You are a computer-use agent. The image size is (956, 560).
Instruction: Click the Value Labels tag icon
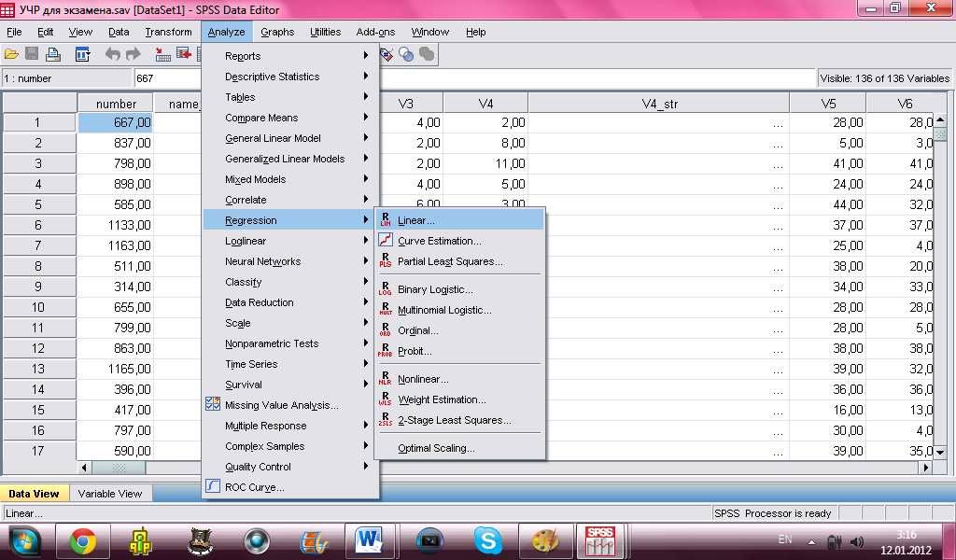tap(387, 55)
